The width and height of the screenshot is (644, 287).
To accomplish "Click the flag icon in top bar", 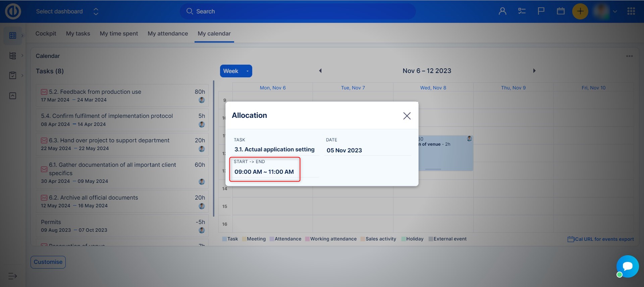I will tap(541, 11).
